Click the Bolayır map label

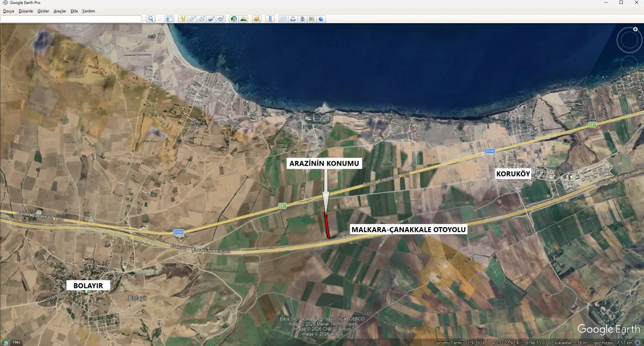(x=137, y=298)
